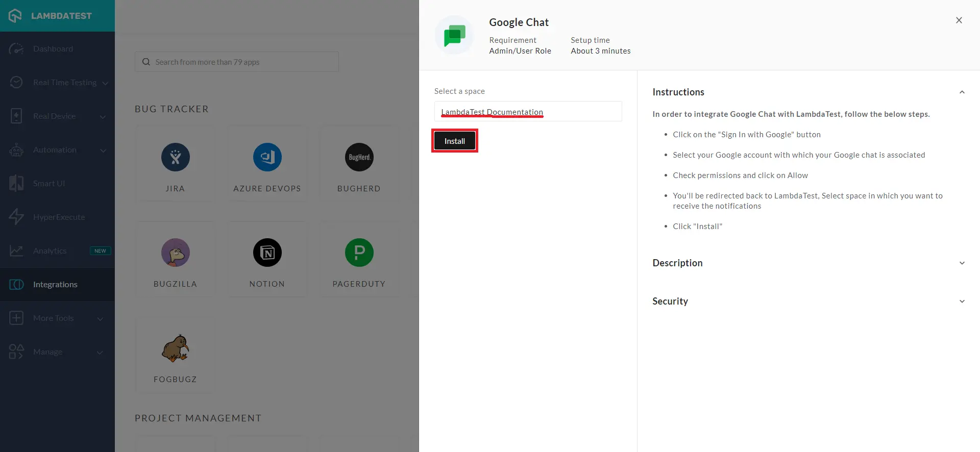The image size is (980, 452).
Task: Expand the Security section
Action: pyautogui.click(x=962, y=302)
